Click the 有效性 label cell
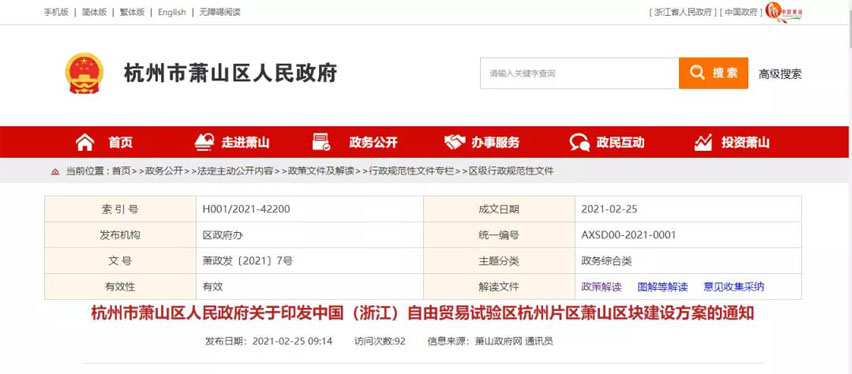The image size is (852, 374). tap(120, 286)
